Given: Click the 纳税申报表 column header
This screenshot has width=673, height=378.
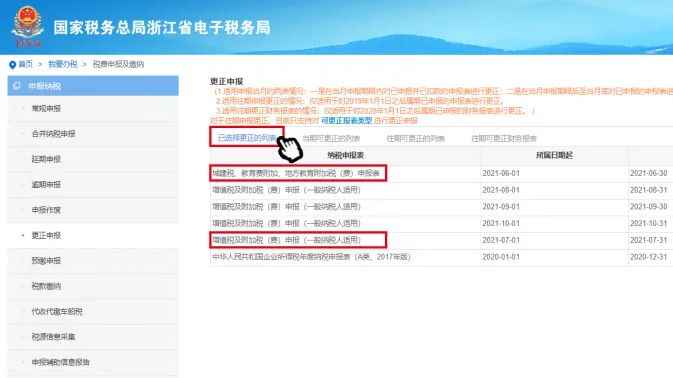Looking at the screenshot, I should (346, 155).
